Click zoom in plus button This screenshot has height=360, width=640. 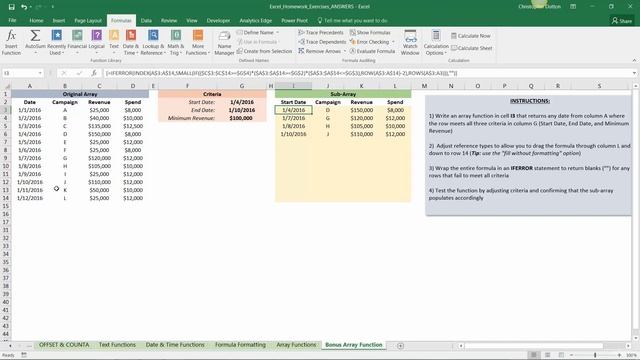(x=619, y=356)
